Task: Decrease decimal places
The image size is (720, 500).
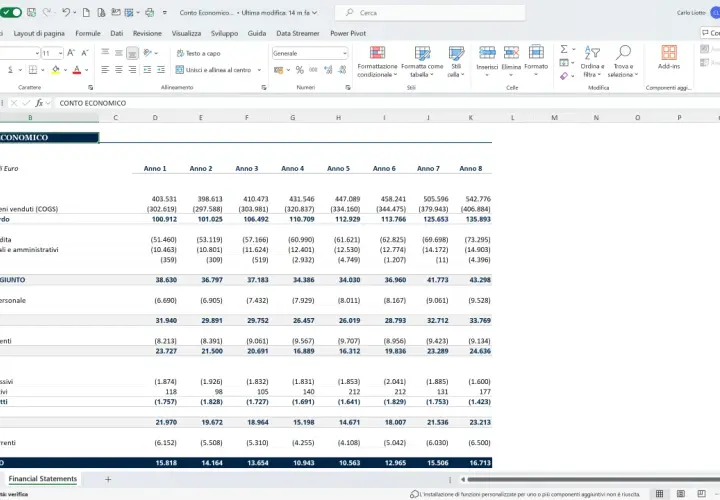Action: (342, 70)
